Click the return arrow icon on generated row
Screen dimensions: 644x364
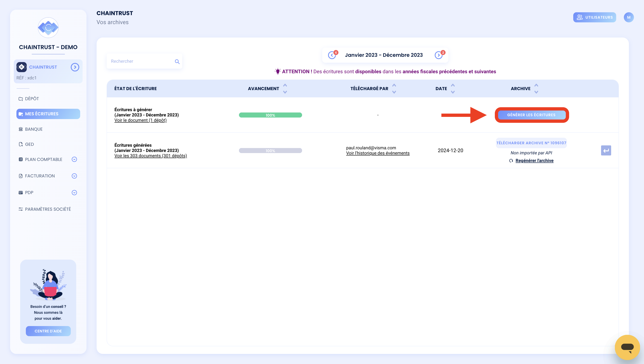click(x=606, y=150)
